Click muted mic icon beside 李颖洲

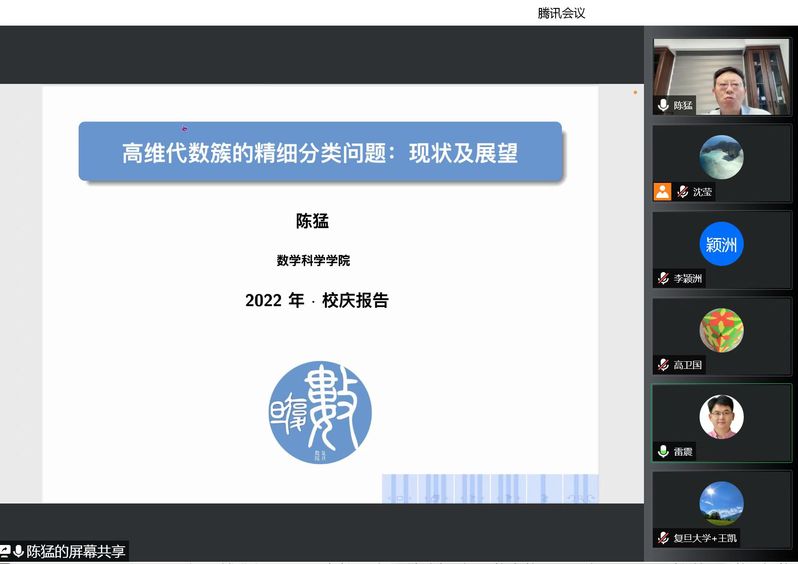point(663,278)
